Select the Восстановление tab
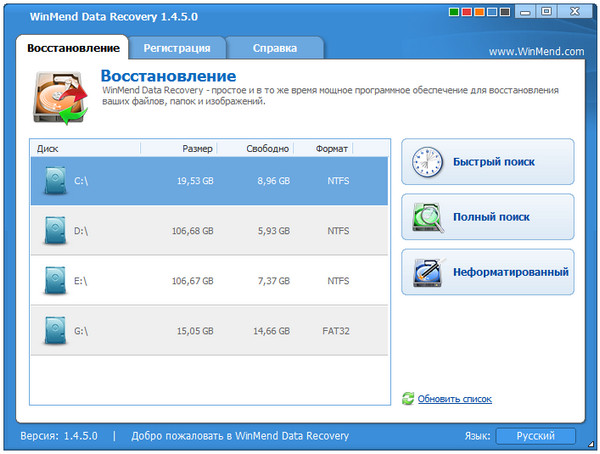 tap(73, 47)
